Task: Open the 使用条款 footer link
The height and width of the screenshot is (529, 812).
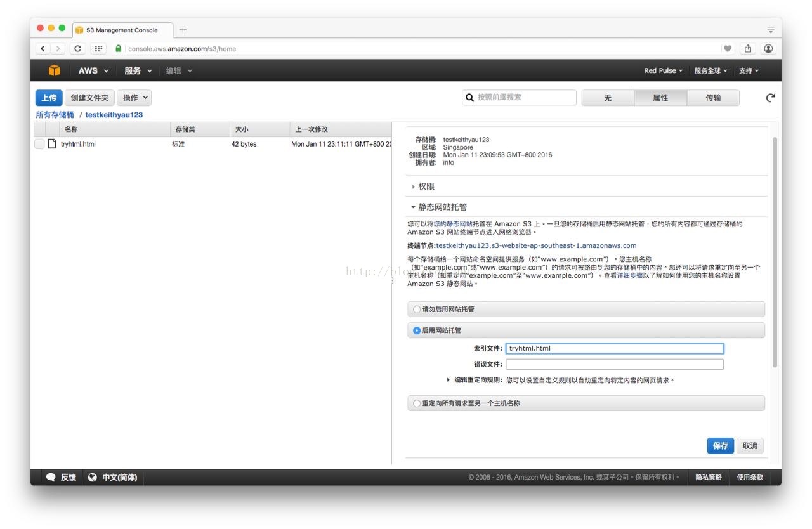Action: point(750,478)
